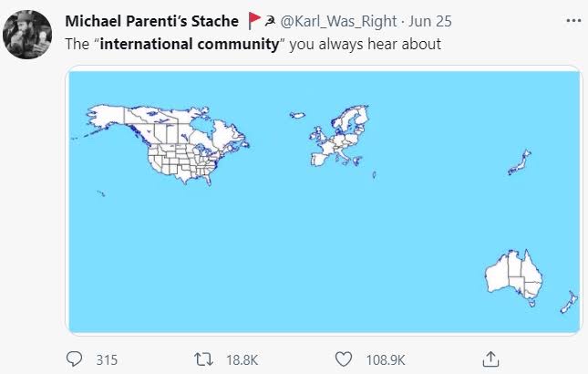Click the Jun 25 timestamp
The width and height of the screenshot is (588, 374).
tap(431, 21)
